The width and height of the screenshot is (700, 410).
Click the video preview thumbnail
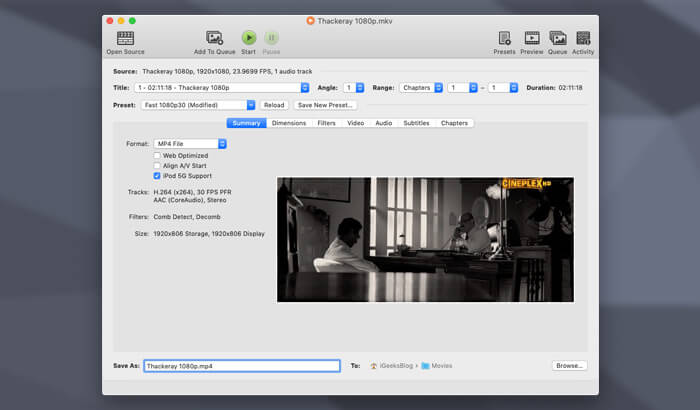tap(425, 240)
